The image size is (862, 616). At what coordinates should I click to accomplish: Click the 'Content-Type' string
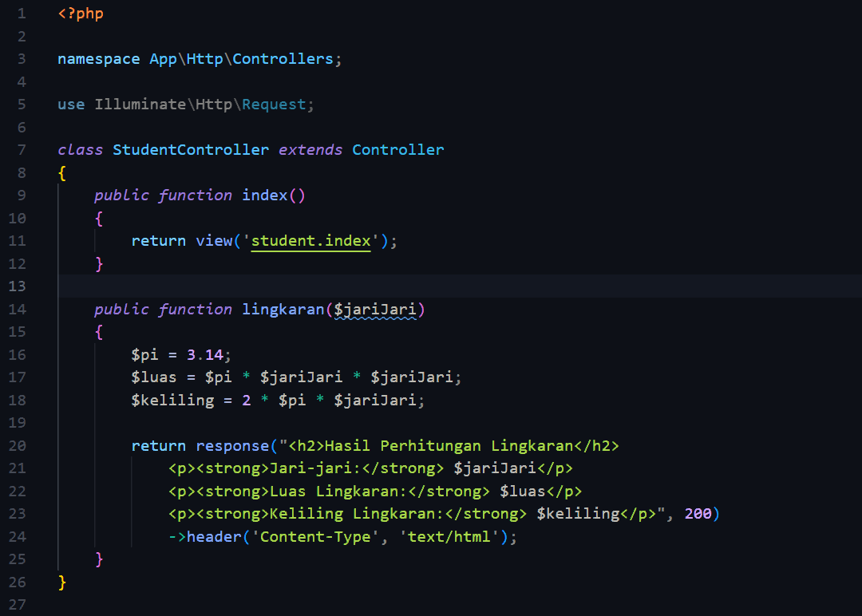click(x=315, y=537)
